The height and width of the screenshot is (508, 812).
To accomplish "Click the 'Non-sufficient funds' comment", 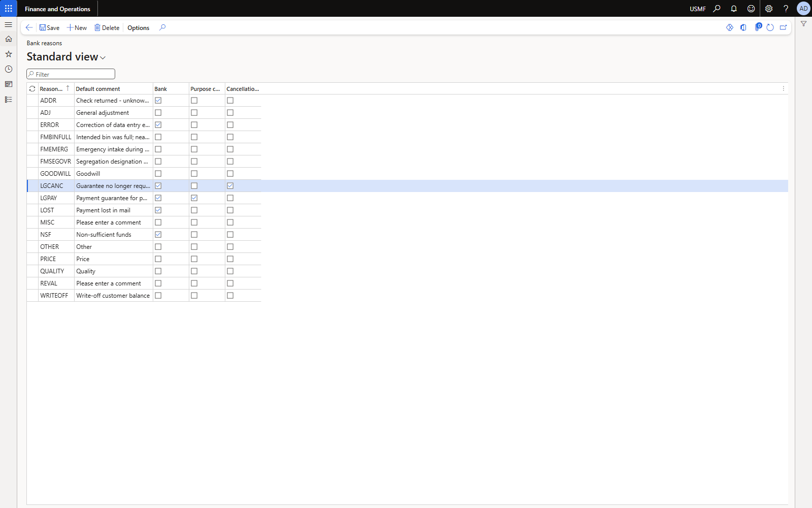I will [x=104, y=235].
